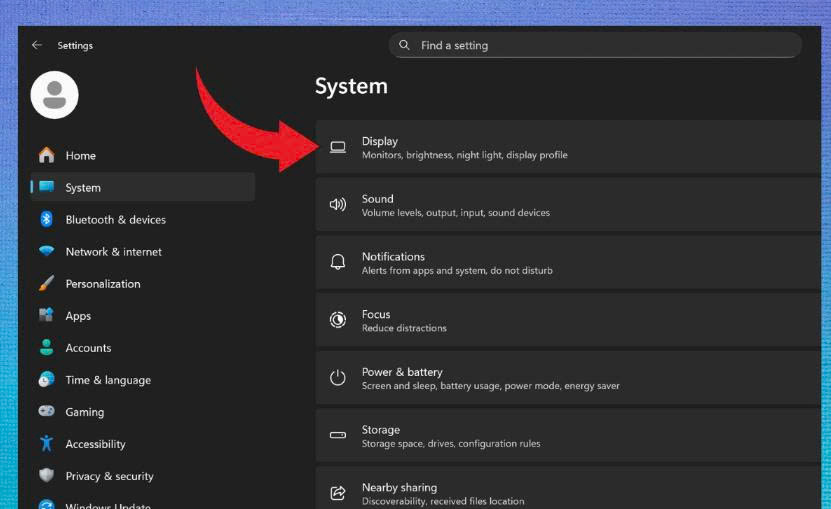Screen dimensions: 831x509
Task: Open the Focus settings title
Action: 376,314
